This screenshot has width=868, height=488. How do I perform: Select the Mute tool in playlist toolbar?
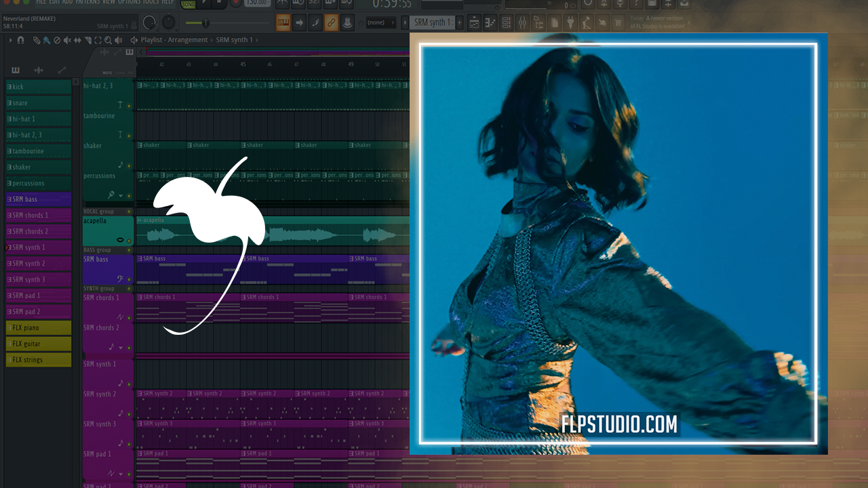click(x=67, y=41)
